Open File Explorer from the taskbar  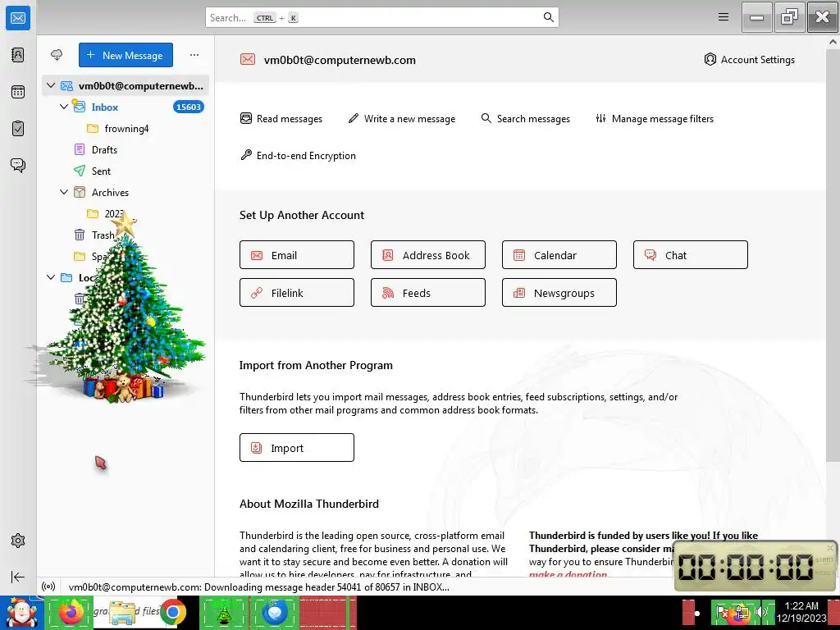point(122,612)
